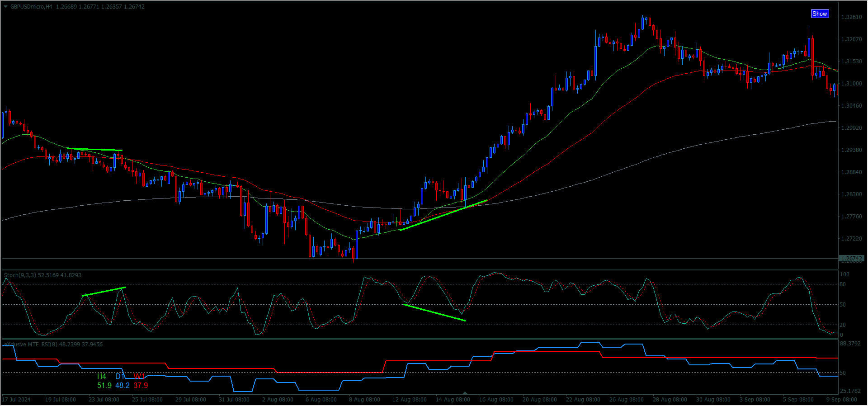Select the short green trendline above the July price candles
The width and height of the screenshot is (868, 406).
coord(94,149)
